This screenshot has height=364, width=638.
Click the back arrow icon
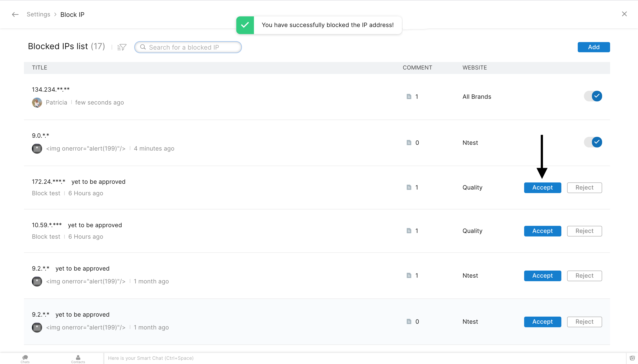(x=15, y=14)
